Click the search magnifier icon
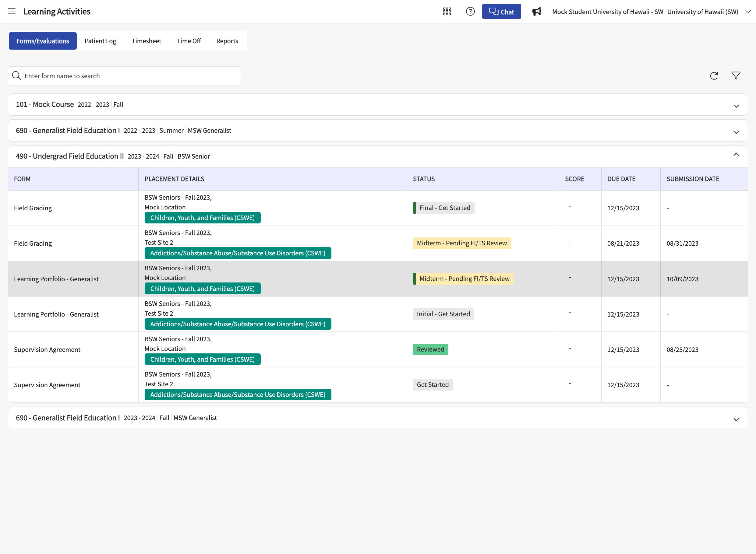The height and width of the screenshot is (554, 756). pyautogui.click(x=16, y=76)
